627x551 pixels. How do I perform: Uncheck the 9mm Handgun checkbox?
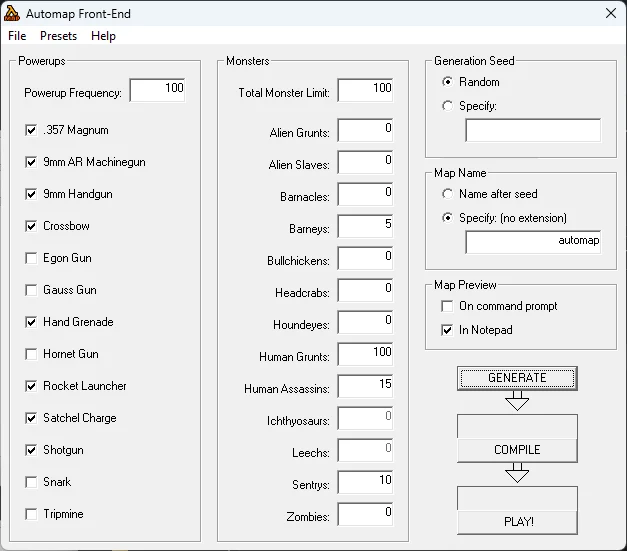point(31,194)
